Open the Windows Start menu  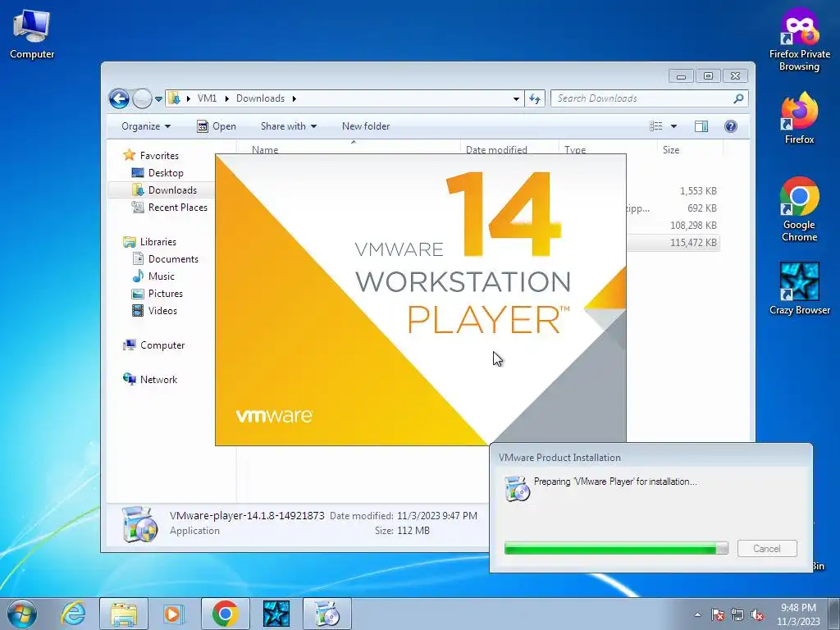pyautogui.click(x=22, y=614)
